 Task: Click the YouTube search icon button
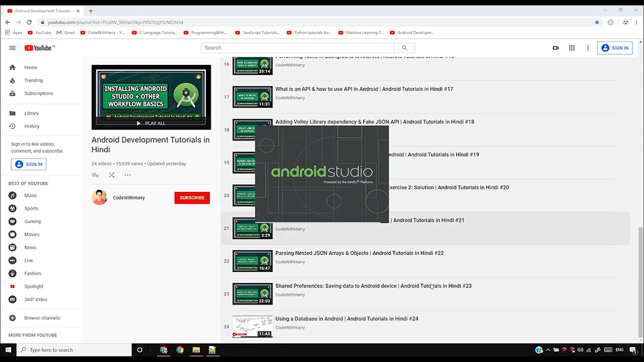pyautogui.click(x=404, y=48)
